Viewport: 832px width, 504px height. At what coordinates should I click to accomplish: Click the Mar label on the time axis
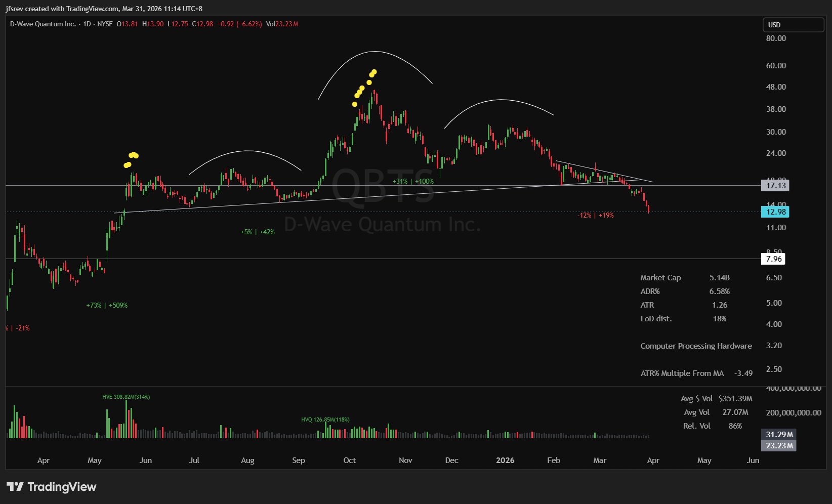(x=600, y=460)
